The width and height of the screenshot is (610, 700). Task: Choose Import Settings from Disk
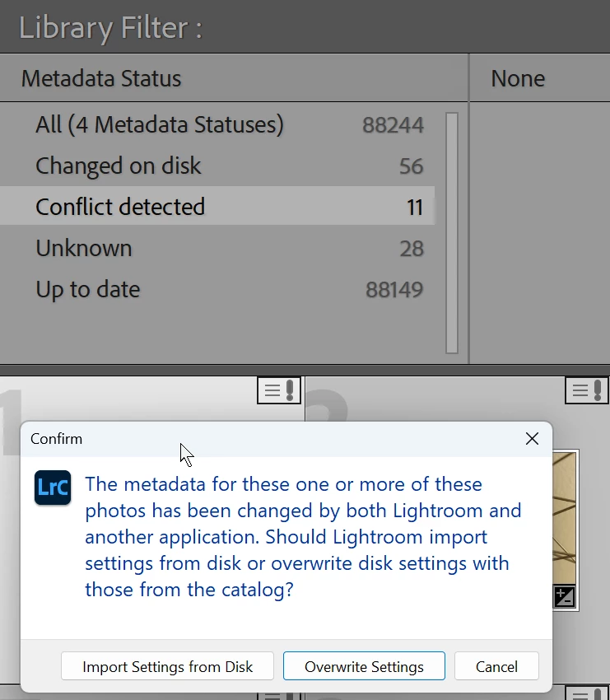(x=167, y=666)
